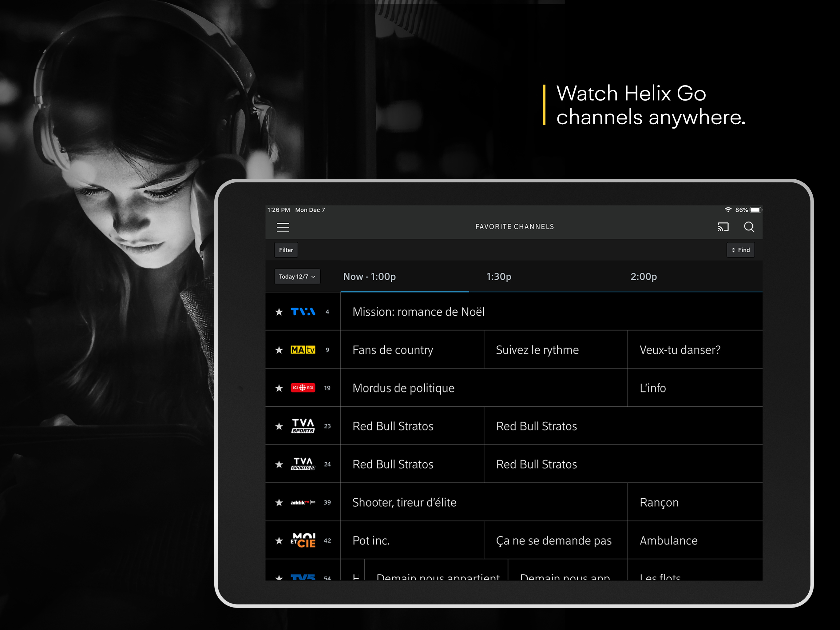Tap the Wi-Fi status icon

click(x=728, y=210)
